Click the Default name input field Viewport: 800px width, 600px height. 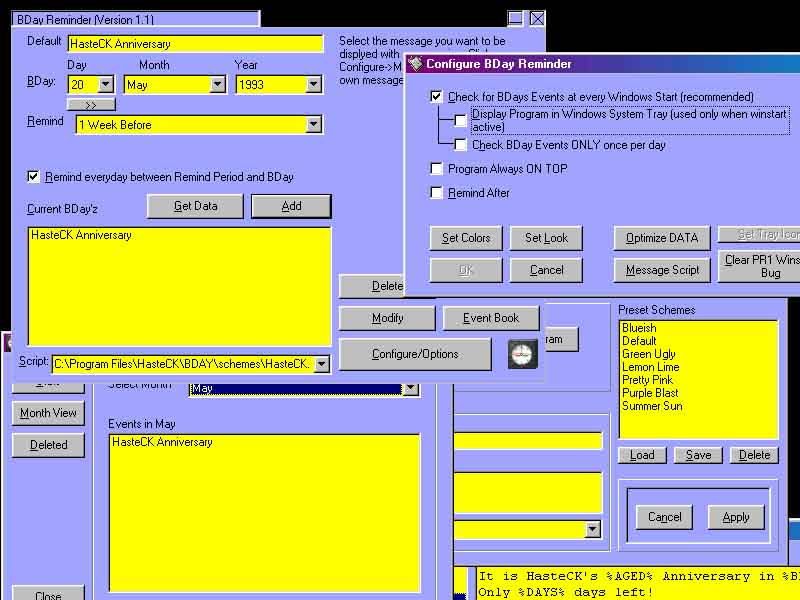pos(195,44)
